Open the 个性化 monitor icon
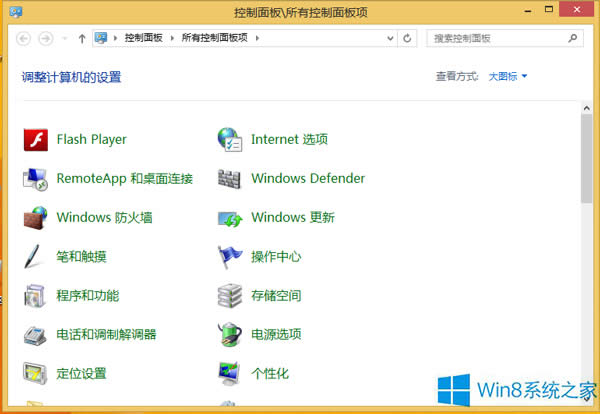 click(229, 373)
